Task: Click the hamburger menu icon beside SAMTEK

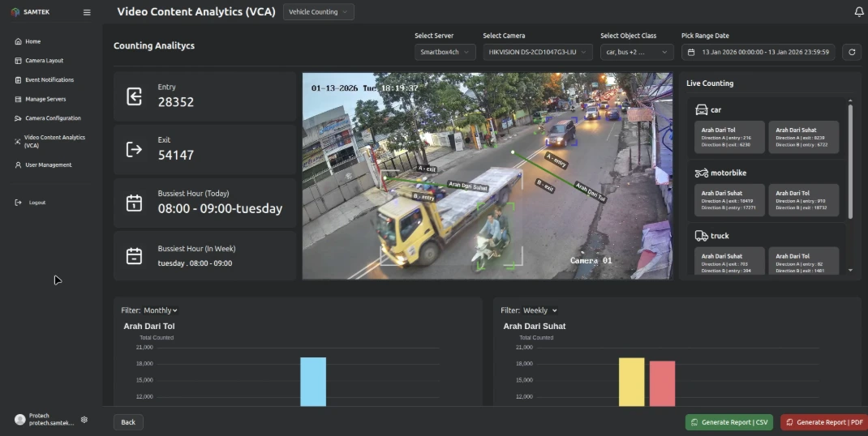Action: tap(87, 12)
